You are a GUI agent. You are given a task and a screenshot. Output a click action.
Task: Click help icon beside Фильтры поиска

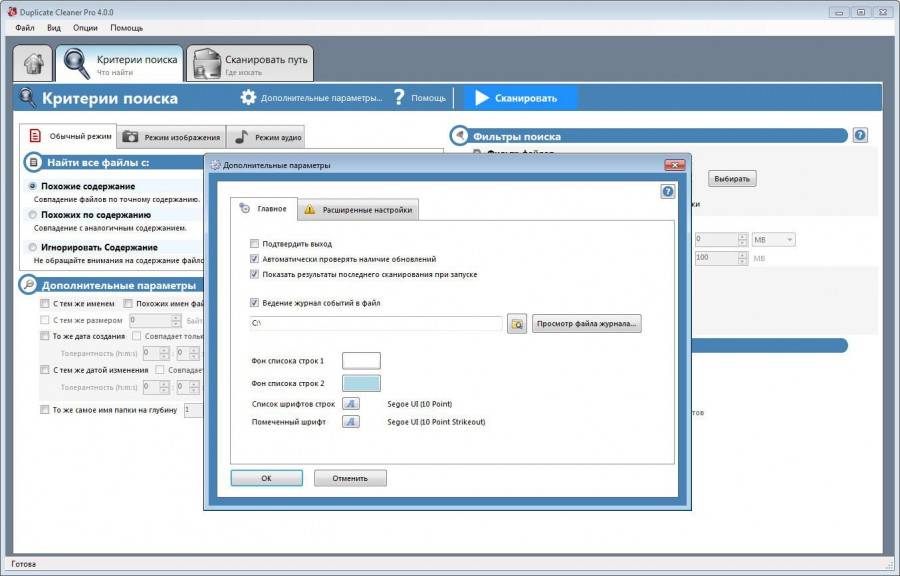point(860,135)
